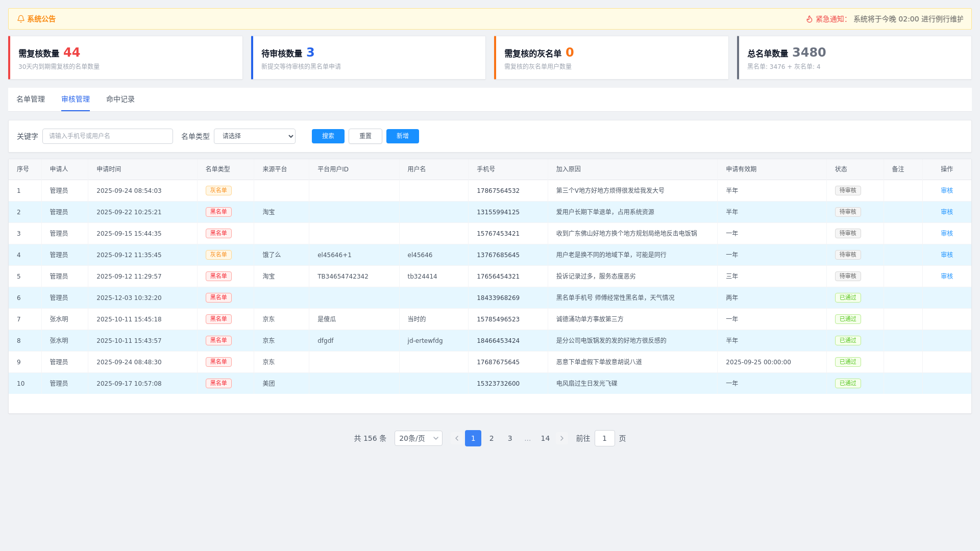The image size is (980, 551).
Task: Click 待审核 status for 17656454321 row
Action: (848, 276)
